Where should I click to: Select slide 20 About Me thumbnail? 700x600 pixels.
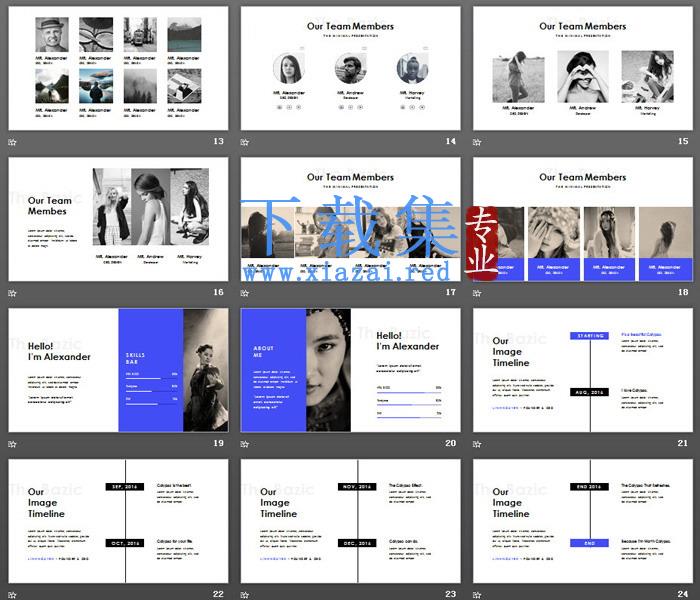click(350, 370)
